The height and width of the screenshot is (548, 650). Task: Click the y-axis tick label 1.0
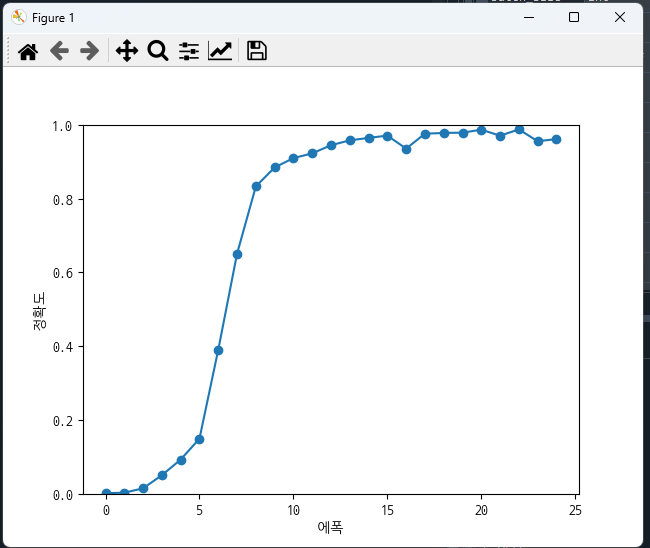coord(62,126)
